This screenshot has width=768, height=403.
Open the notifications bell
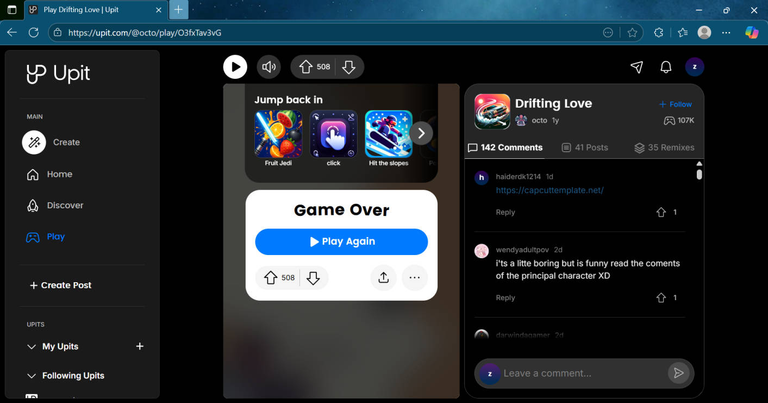pyautogui.click(x=666, y=67)
